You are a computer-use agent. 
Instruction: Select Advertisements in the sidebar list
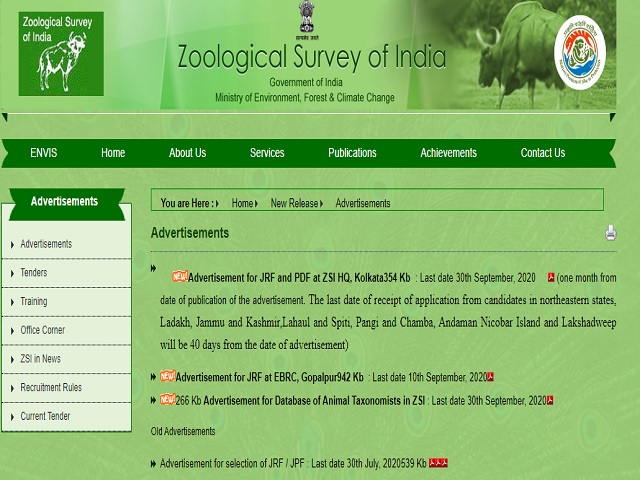pos(46,244)
